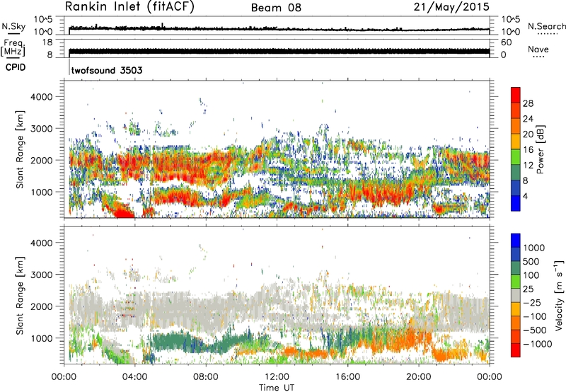Click the 'twofsound 3503' control program text

click(107, 70)
